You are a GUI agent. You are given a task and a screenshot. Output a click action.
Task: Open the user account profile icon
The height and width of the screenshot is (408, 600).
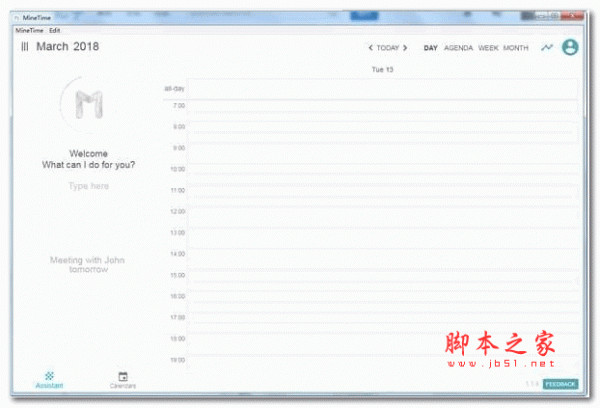pyautogui.click(x=570, y=47)
